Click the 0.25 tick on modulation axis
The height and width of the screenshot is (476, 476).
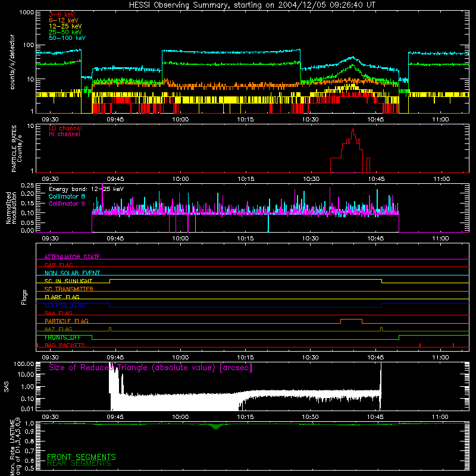[27, 186]
